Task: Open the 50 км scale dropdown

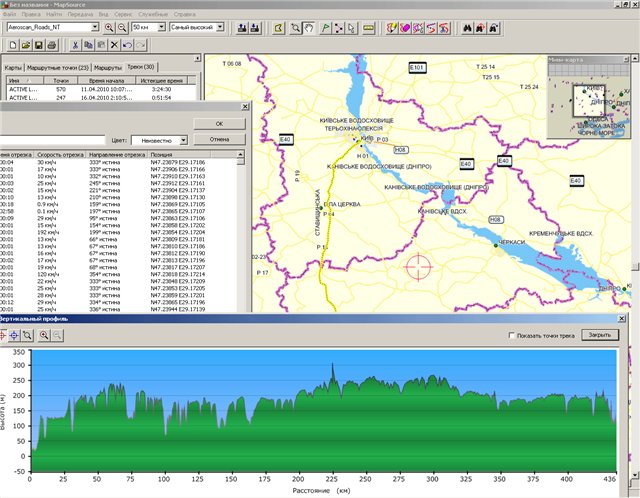Action: click(x=162, y=27)
